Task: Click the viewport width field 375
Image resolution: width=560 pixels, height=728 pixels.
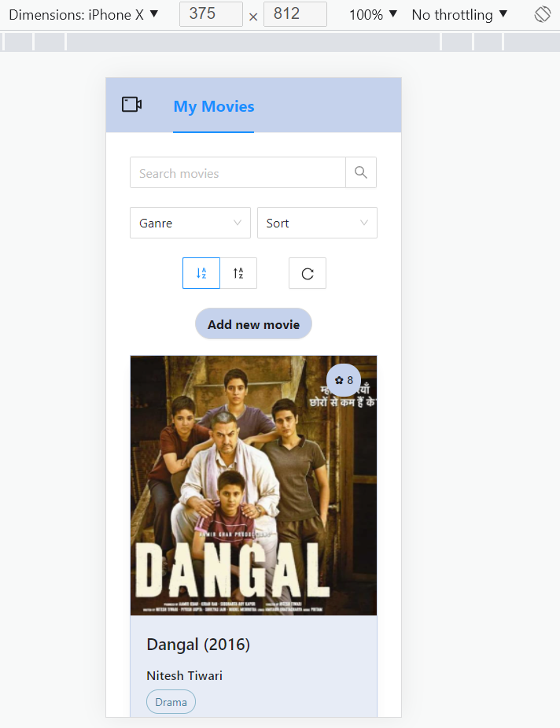Action: (211, 14)
